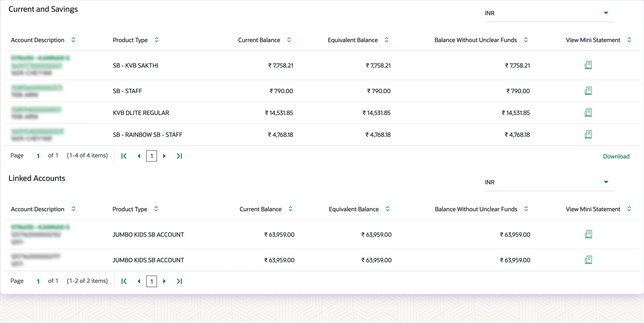The width and height of the screenshot is (644, 323).
Task: Sort Current and Savings by Product Type
Action: tap(156, 40)
